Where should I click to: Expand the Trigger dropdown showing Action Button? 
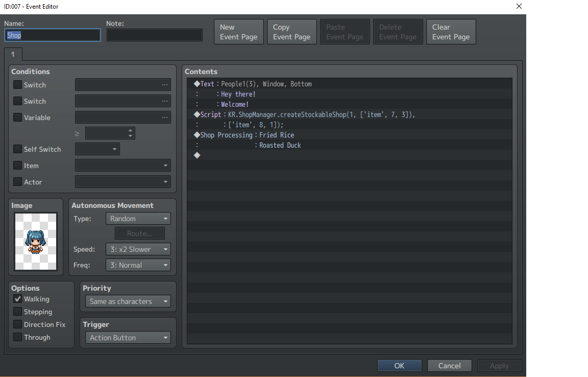pos(128,338)
